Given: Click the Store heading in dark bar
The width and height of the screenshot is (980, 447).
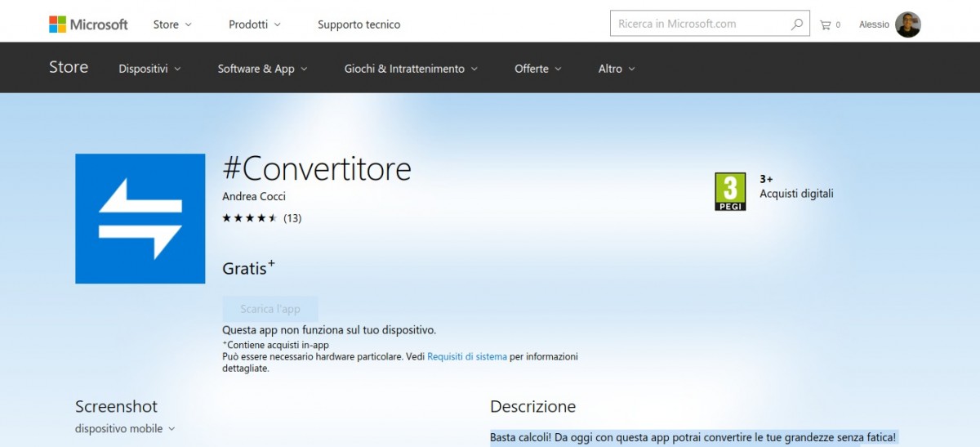Looking at the screenshot, I should point(69,67).
